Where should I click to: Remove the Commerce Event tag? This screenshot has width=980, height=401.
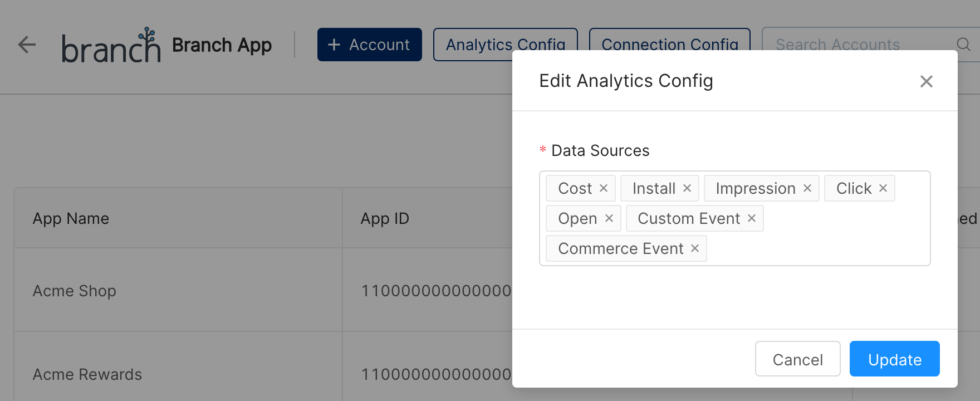pos(695,248)
